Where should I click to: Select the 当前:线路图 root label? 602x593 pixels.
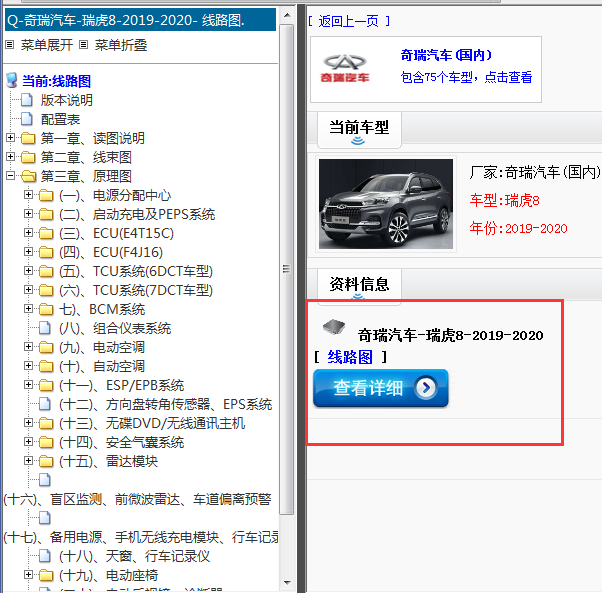[56, 81]
